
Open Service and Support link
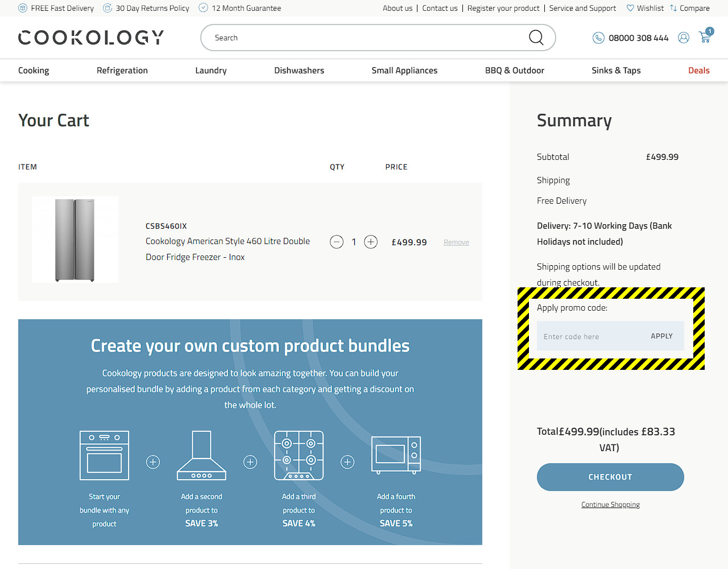coord(582,8)
